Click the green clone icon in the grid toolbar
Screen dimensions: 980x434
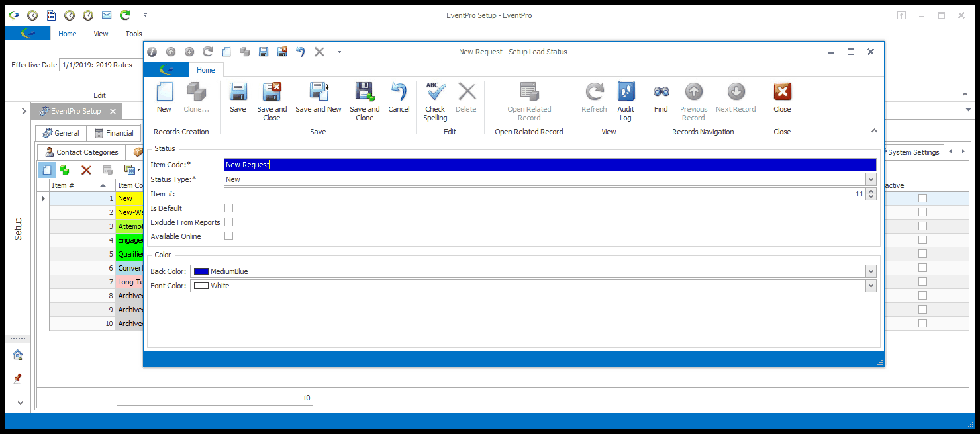click(x=65, y=170)
